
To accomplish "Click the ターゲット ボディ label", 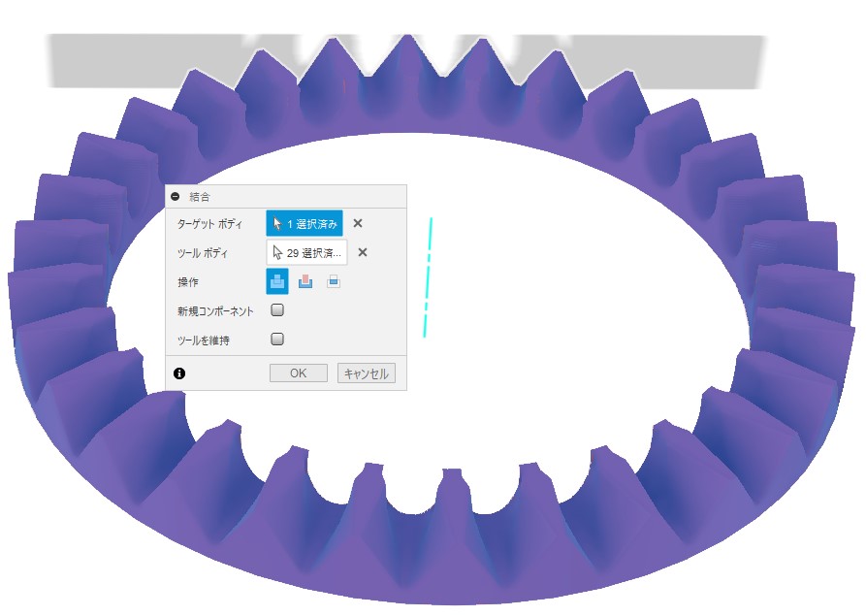I will tap(209, 224).
